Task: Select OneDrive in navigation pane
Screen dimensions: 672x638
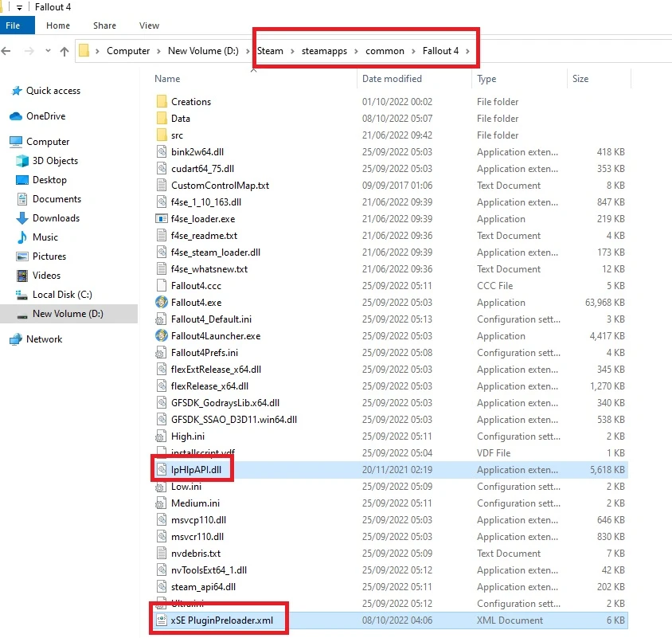Action: click(x=46, y=116)
